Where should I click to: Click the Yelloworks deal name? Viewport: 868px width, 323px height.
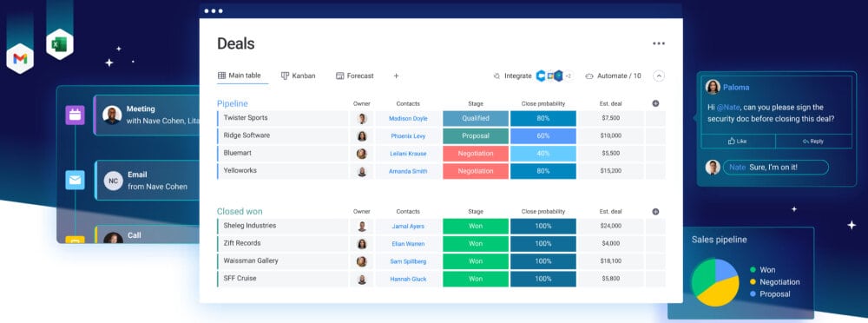[240, 171]
